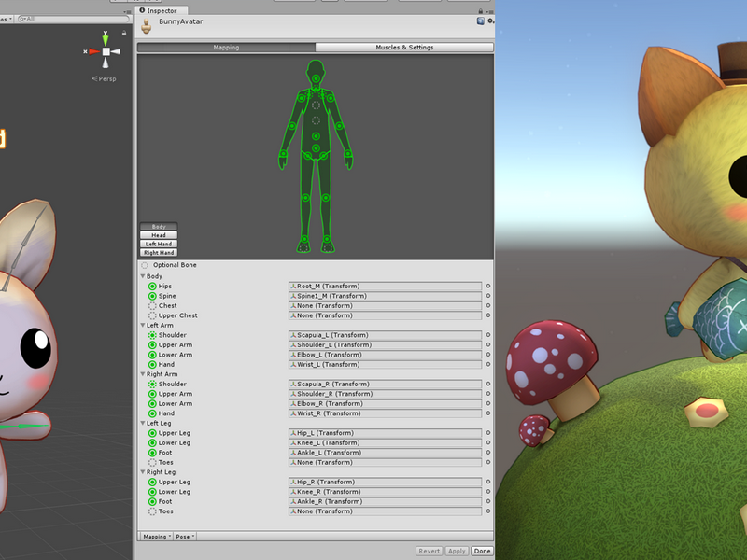Click the Inspector panel lock icon
747x560 pixels.
click(480, 11)
